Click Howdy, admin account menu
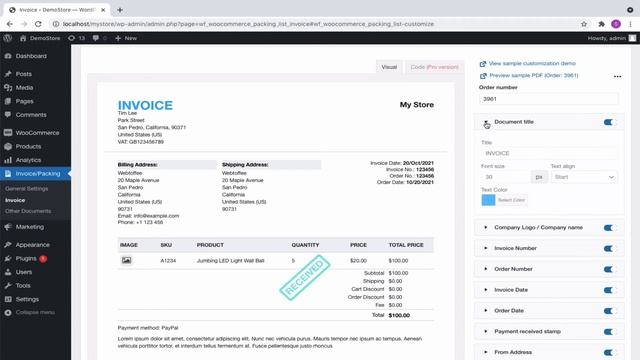Viewport: 640px width, 360px height. click(611, 38)
